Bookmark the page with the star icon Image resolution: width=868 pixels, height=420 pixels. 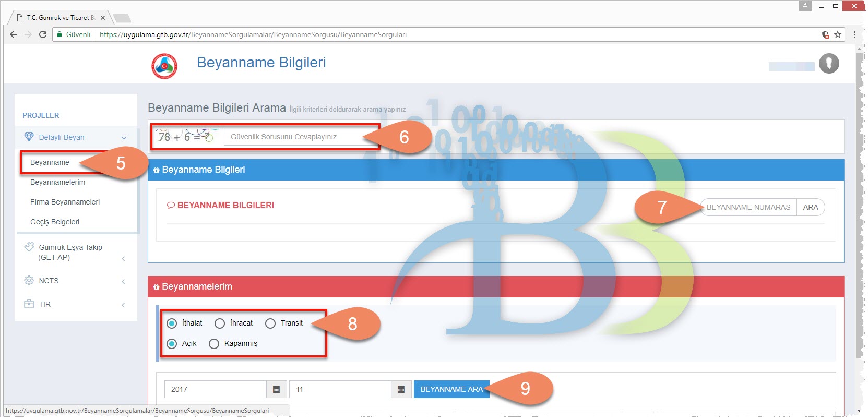(838, 34)
